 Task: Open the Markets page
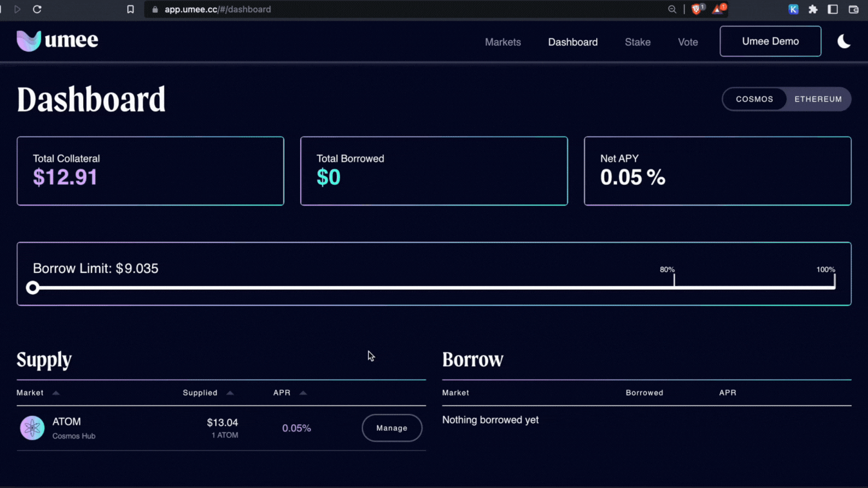[503, 42]
